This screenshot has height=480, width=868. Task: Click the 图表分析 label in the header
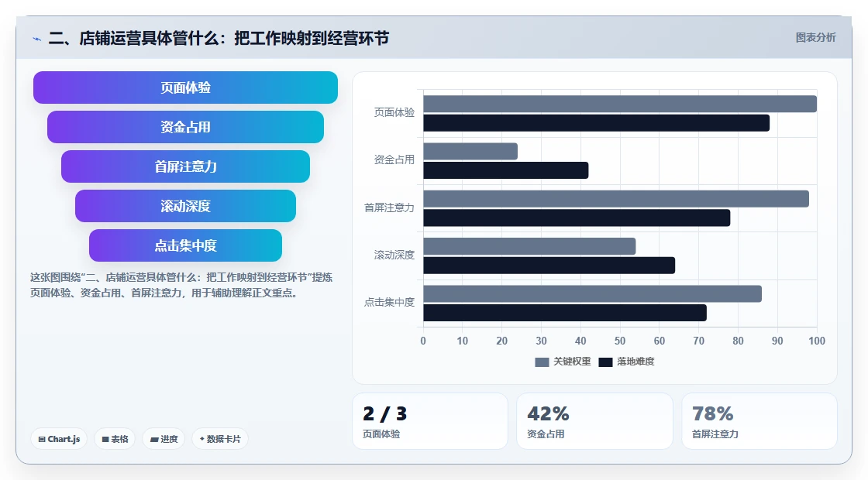815,38
